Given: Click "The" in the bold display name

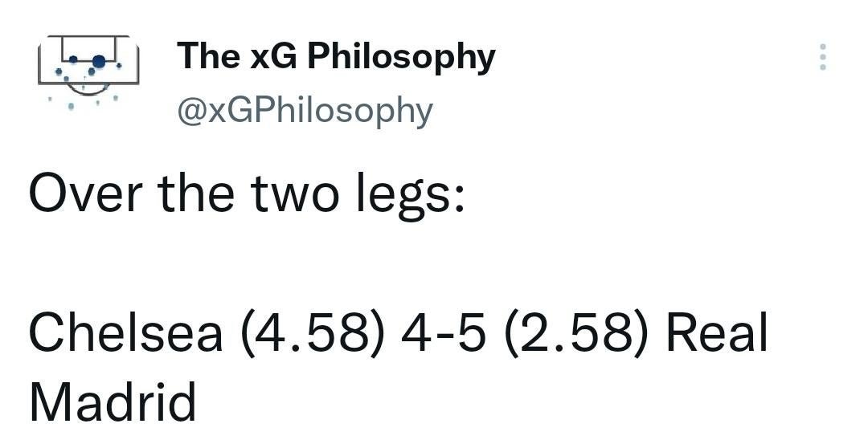Looking at the screenshot, I should (x=210, y=56).
